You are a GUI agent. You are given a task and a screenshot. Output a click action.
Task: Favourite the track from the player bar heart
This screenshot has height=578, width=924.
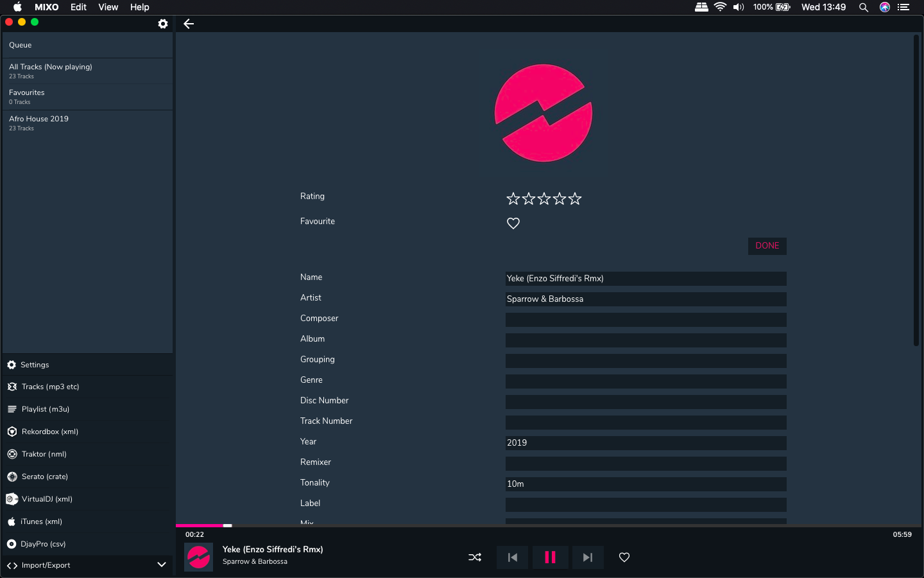click(624, 557)
